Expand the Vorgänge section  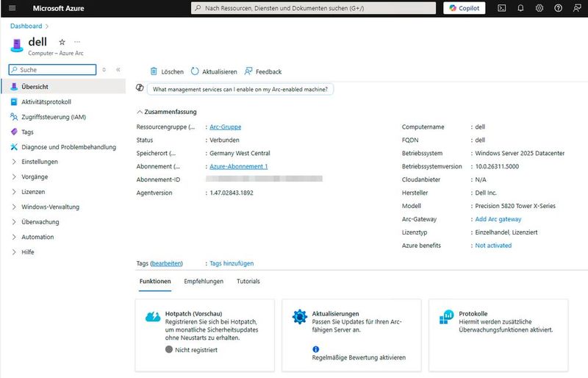click(x=14, y=176)
